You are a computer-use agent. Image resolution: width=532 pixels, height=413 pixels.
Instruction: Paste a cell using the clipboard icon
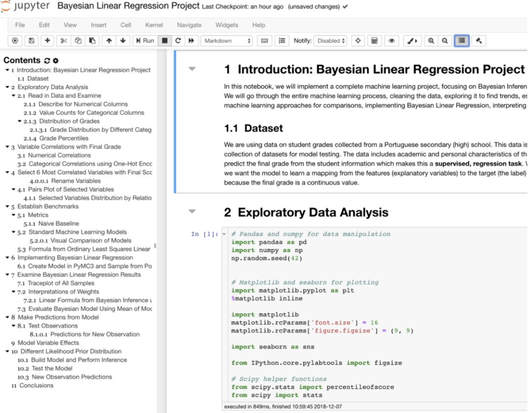point(93,40)
